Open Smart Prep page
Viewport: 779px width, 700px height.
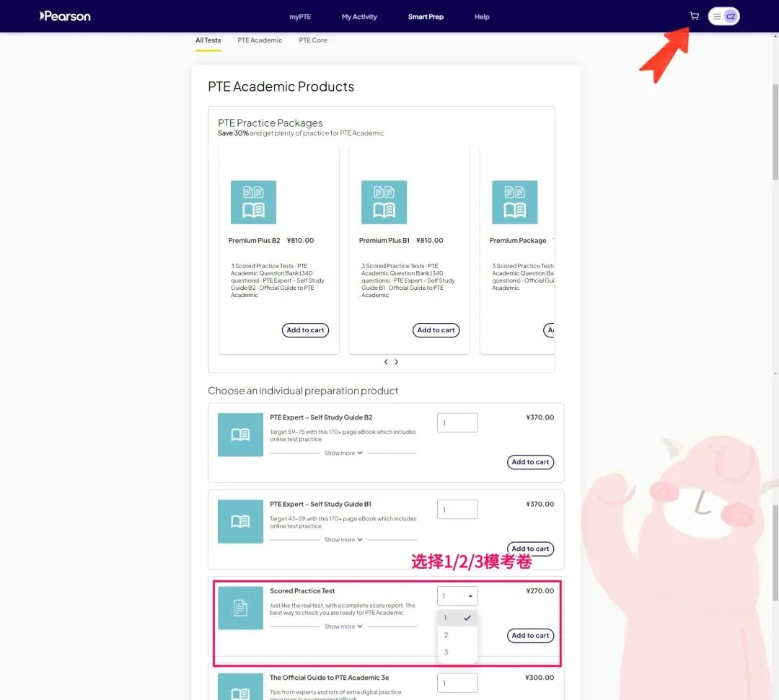(426, 17)
